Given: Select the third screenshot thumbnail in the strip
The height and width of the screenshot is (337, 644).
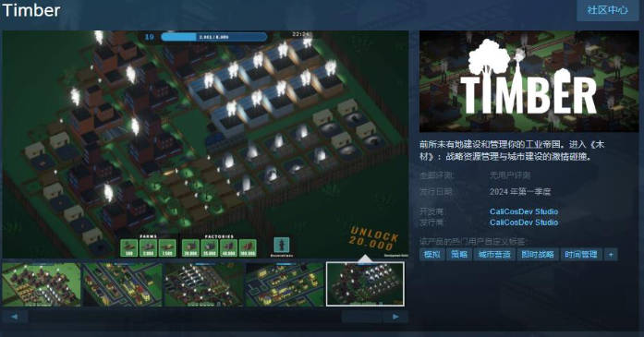Looking at the screenshot, I should coord(203,284).
